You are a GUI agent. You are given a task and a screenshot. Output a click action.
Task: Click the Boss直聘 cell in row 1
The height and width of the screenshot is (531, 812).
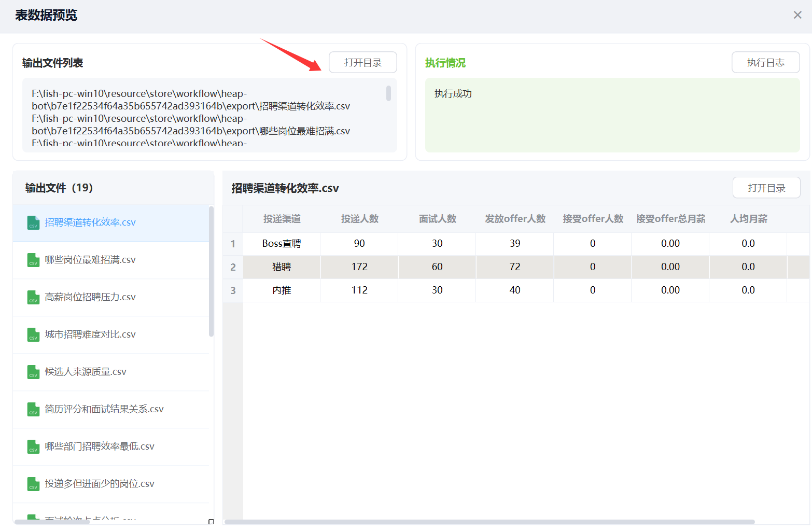[282, 244]
